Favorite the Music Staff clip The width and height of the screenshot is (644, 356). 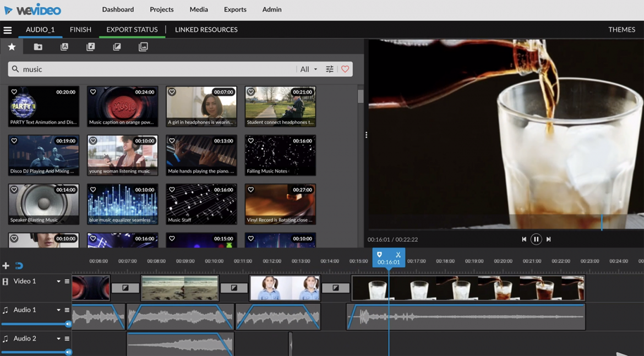(172, 189)
